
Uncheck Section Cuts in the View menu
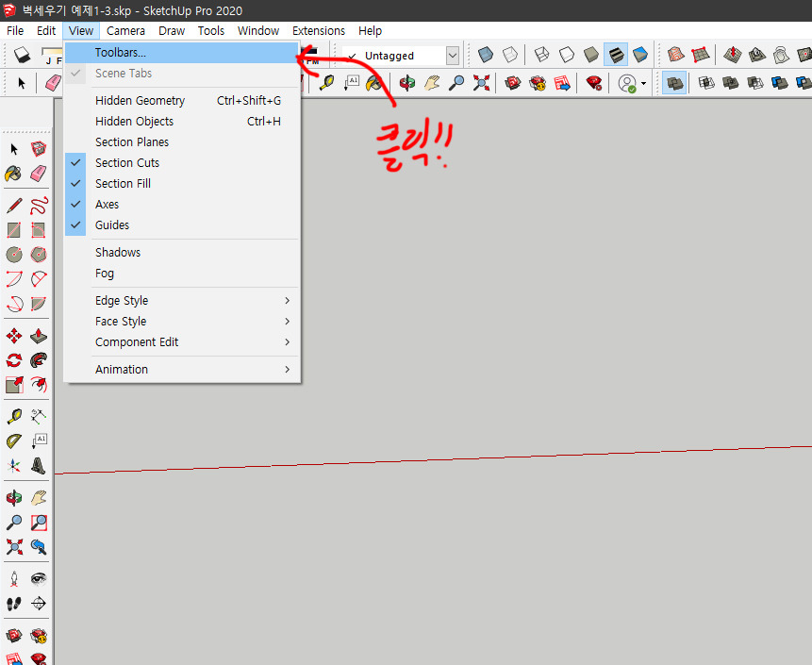tap(75, 162)
